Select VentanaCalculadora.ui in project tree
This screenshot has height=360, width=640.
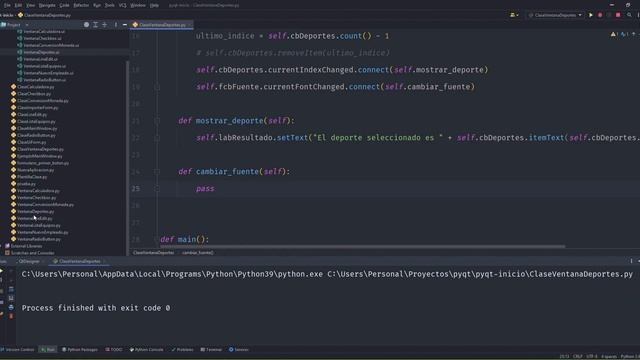pos(41,31)
